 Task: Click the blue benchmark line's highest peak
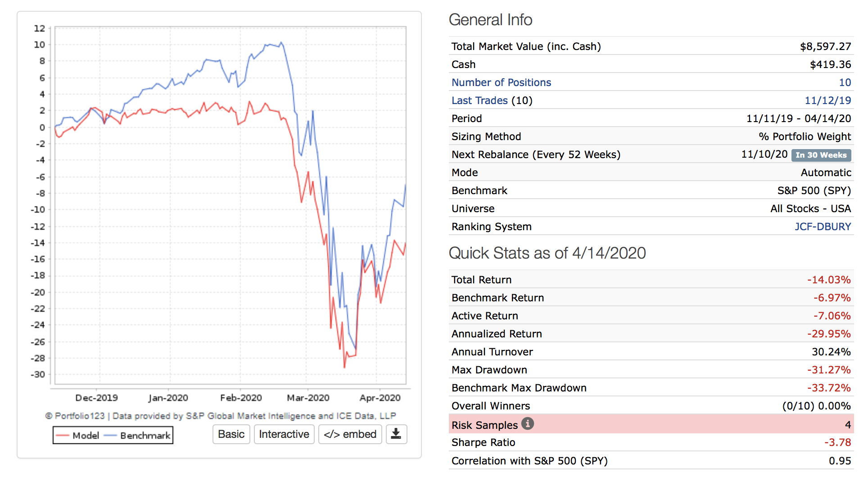click(x=281, y=43)
